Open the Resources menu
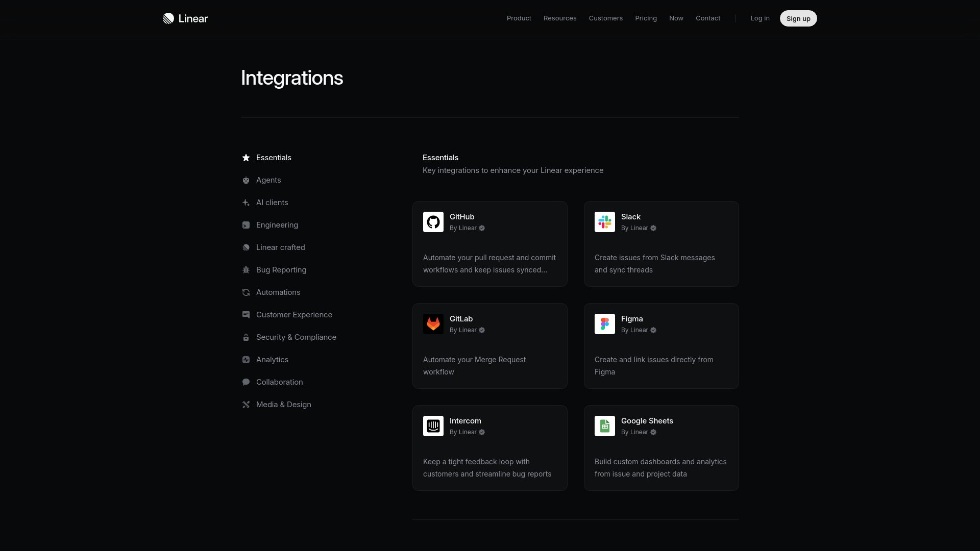The height and width of the screenshot is (551, 980). 560,18
